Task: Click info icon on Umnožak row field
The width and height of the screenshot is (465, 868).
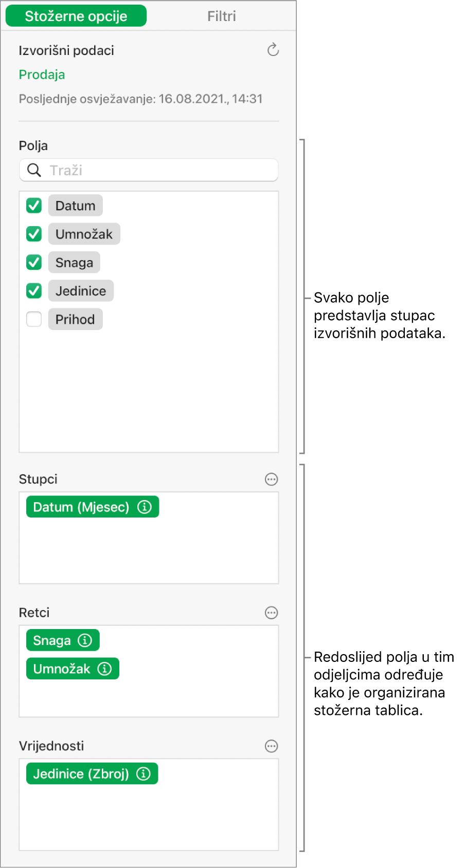Action: 105,669
